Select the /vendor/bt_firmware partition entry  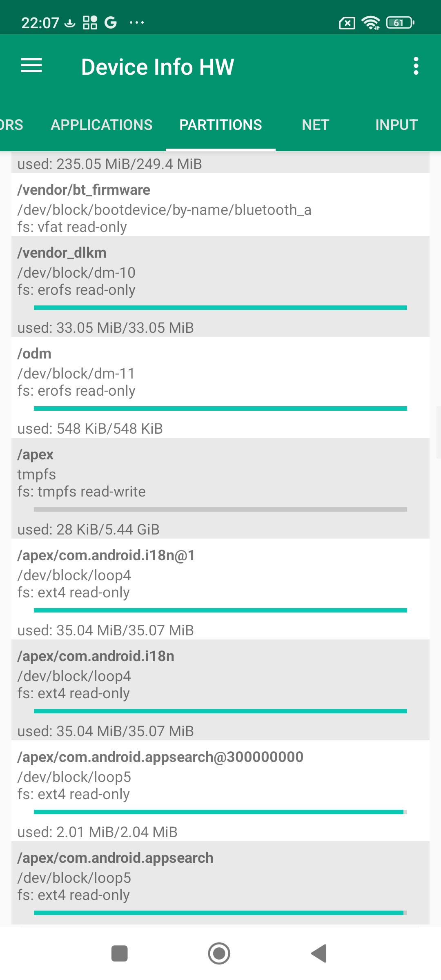point(220,208)
